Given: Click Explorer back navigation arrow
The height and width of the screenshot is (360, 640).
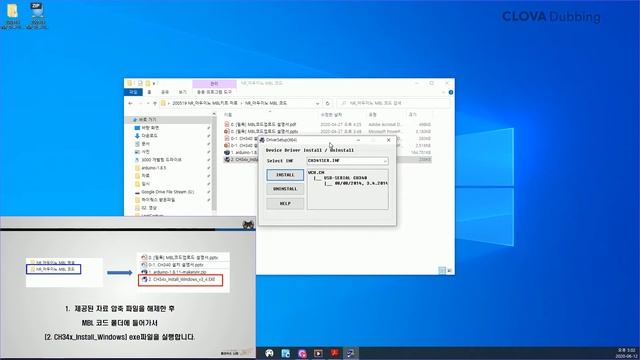Looking at the screenshot, I should pos(130,104).
